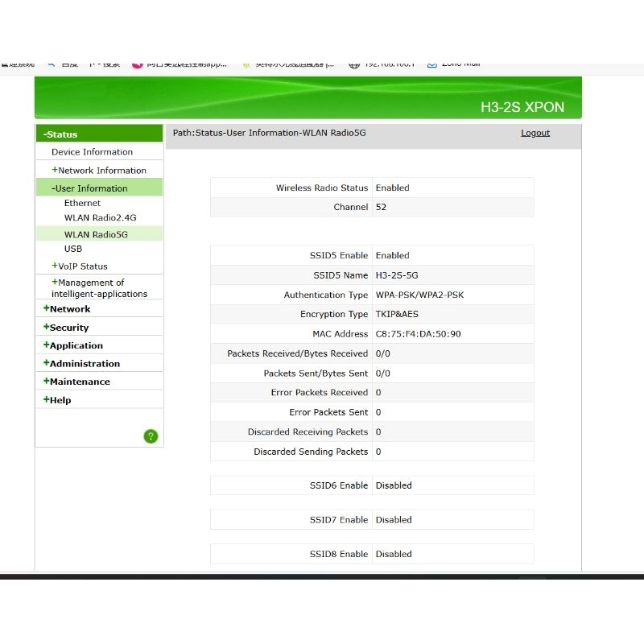The width and height of the screenshot is (644, 644).
Task: Expand VoIP Status in the sidebar
Action: coord(81,266)
